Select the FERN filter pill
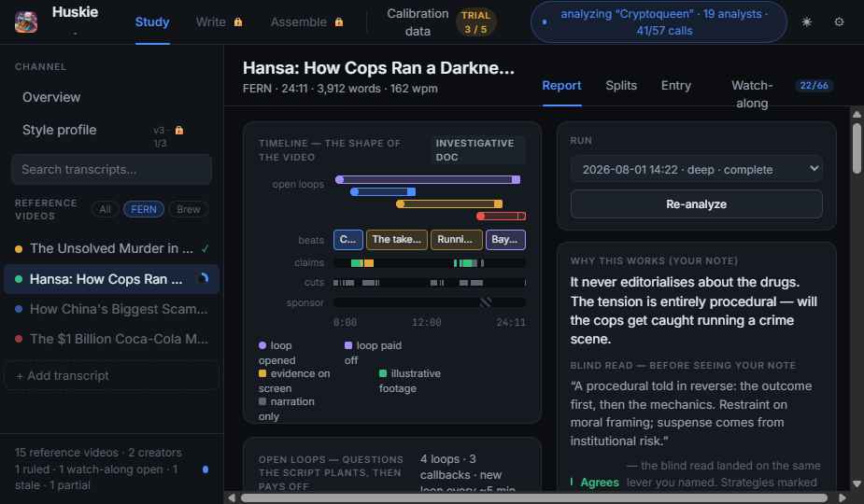 tap(143, 209)
